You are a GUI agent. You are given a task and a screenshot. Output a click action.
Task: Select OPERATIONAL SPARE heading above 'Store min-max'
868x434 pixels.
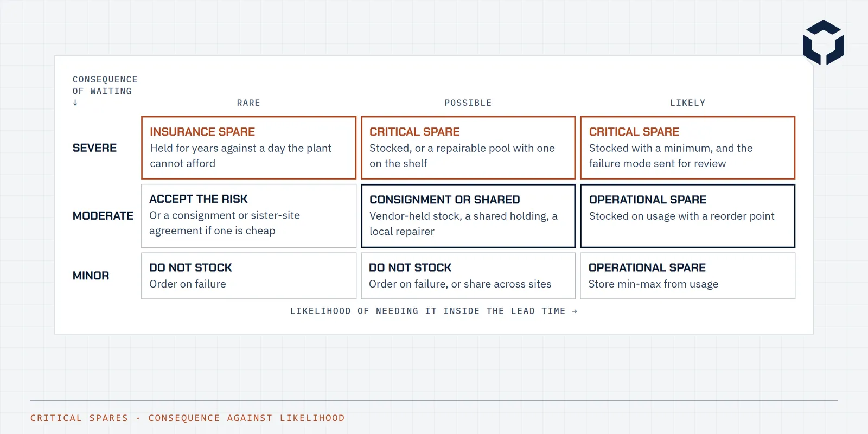[647, 267]
